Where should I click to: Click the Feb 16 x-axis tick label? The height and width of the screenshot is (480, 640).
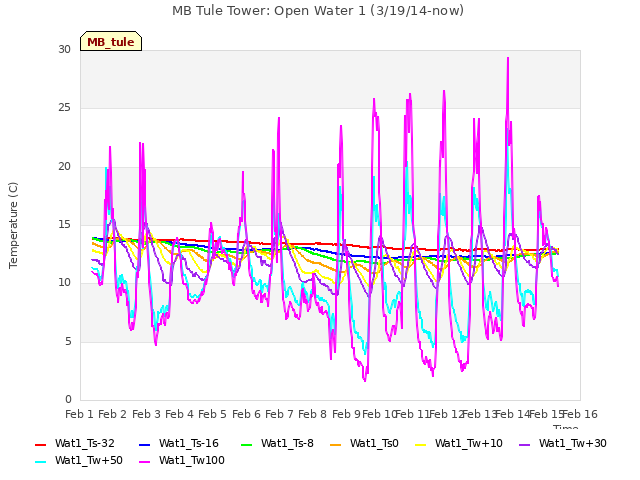pos(580,414)
